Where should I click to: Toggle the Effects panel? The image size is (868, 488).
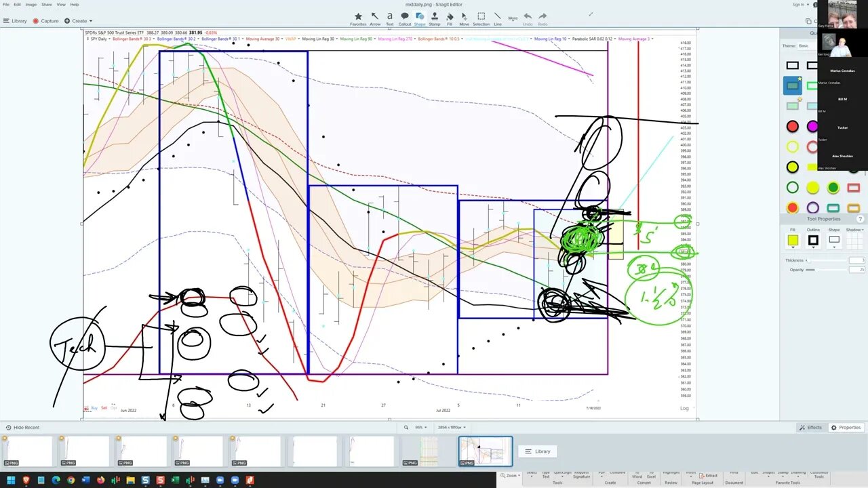coord(810,428)
